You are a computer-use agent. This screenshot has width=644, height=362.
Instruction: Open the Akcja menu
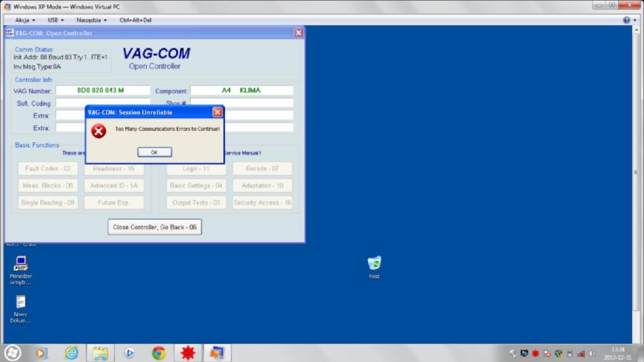pyautogui.click(x=25, y=20)
